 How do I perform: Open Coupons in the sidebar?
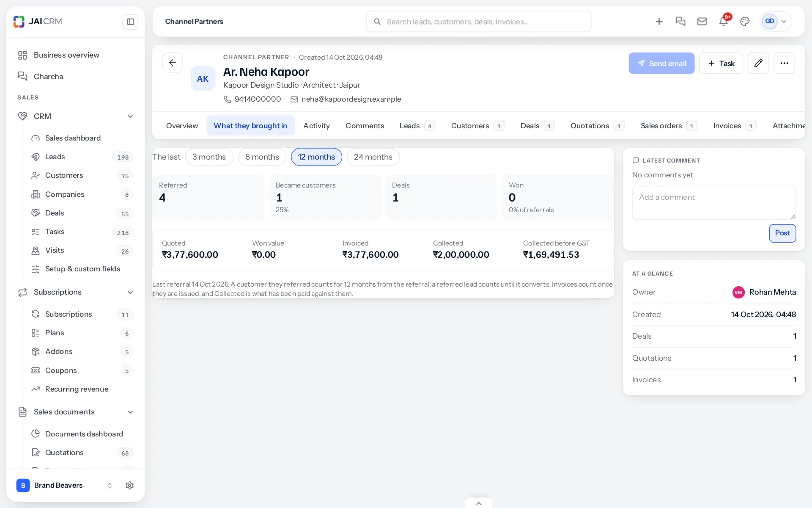pos(82,370)
